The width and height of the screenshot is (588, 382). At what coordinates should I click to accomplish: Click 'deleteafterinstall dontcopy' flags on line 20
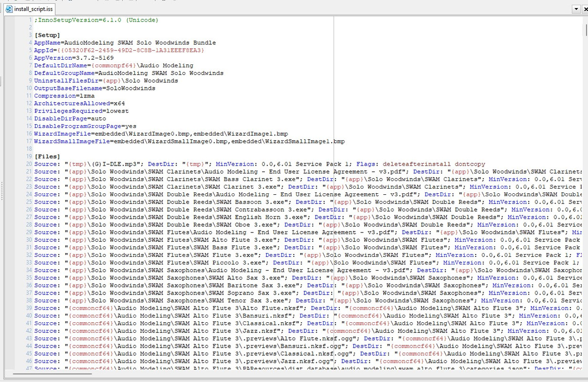pyautogui.click(x=434, y=165)
